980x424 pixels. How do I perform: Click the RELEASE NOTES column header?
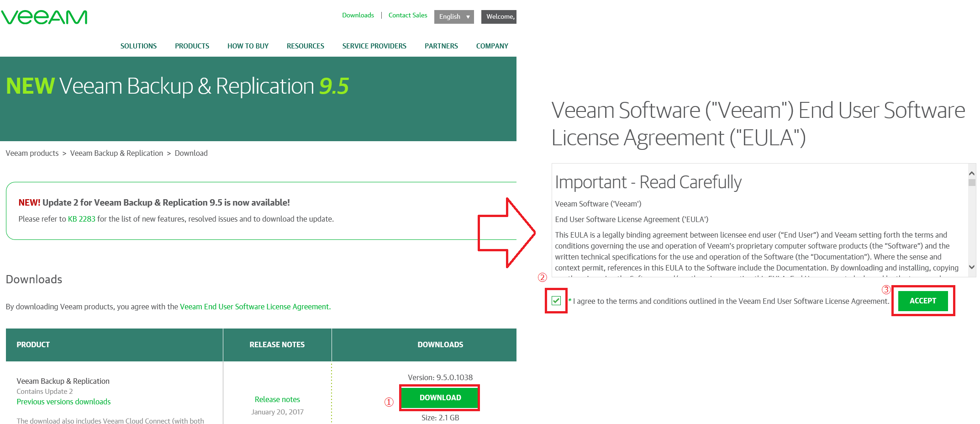(277, 344)
